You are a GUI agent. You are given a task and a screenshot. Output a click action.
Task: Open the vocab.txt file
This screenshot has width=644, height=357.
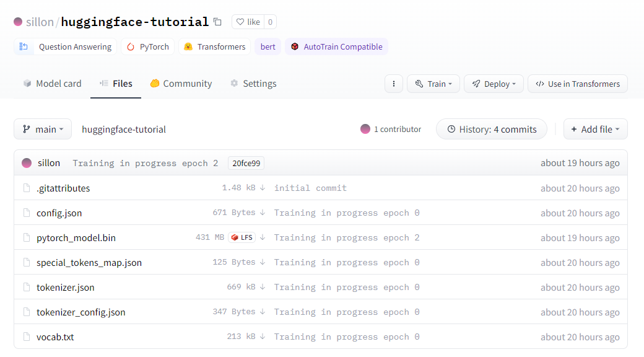tap(55, 337)
